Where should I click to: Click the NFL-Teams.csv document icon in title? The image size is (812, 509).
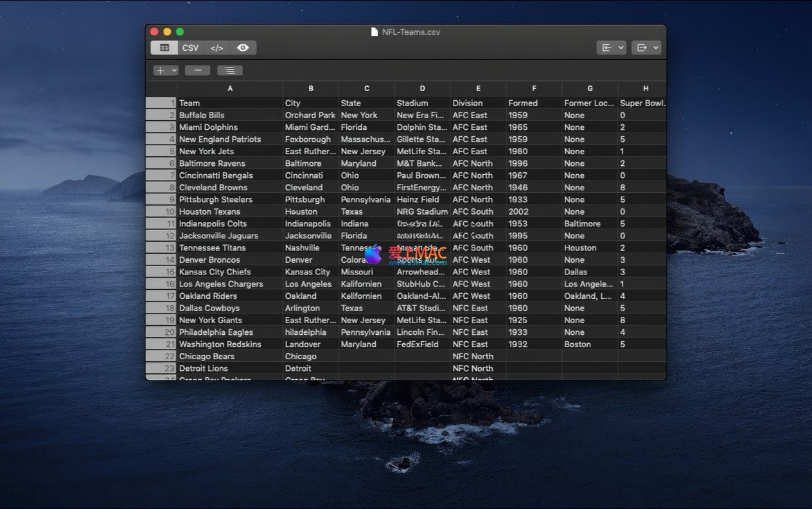coord(375,32)
